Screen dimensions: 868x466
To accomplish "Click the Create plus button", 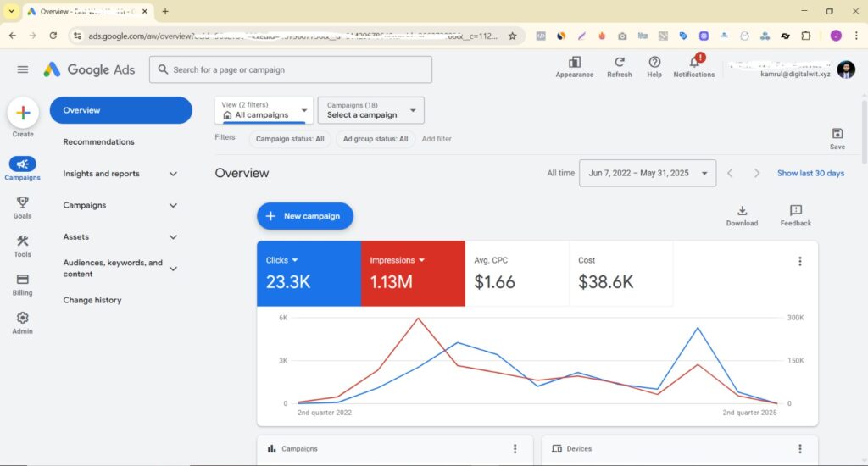I will pyautogui.click(x=23, y=113).
